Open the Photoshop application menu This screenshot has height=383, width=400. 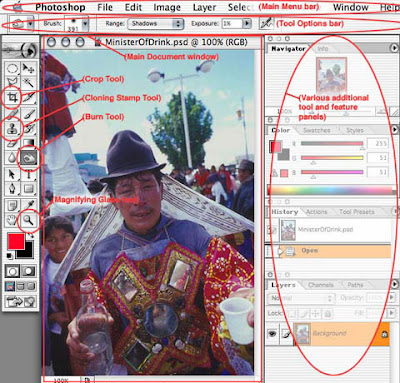(x=60, y=7)
